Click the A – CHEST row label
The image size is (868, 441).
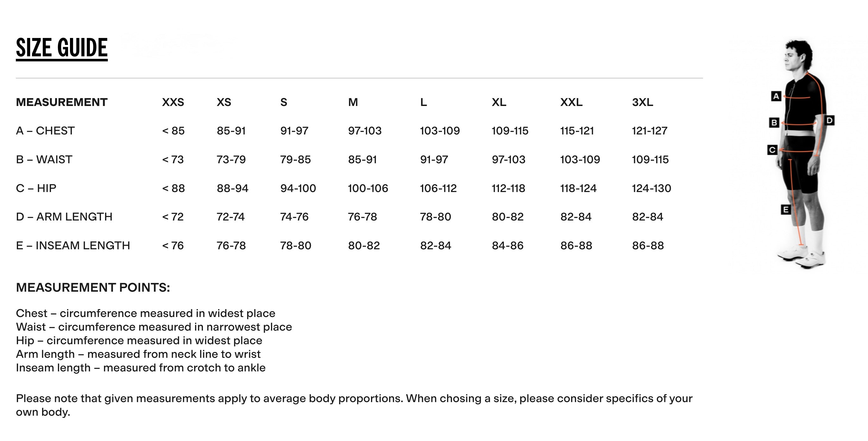(45, 131)
